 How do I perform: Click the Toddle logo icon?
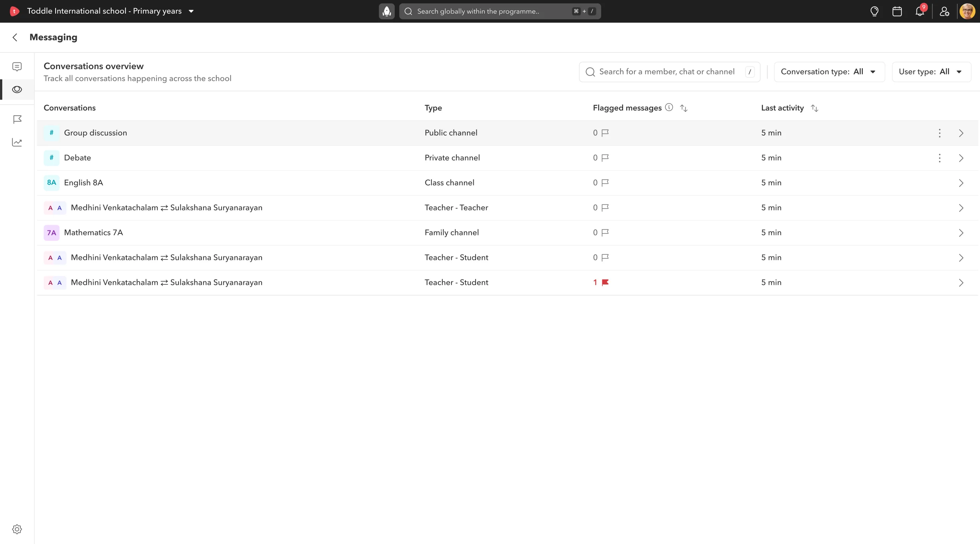pyautogui.click(x=14, y=11)
